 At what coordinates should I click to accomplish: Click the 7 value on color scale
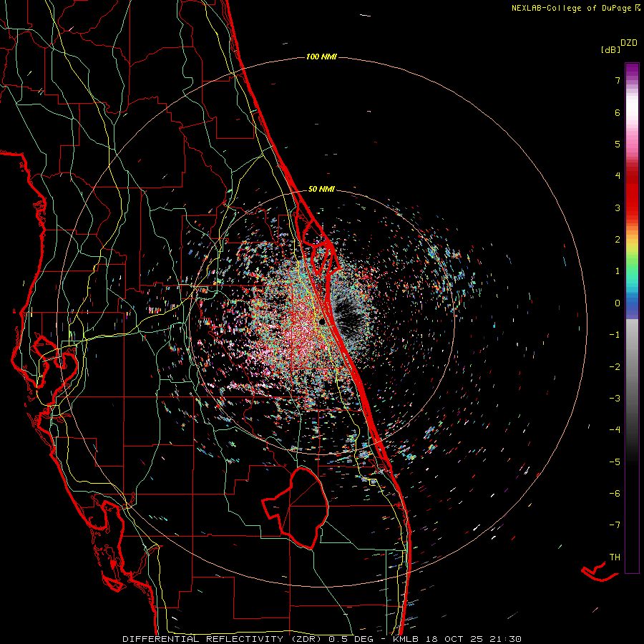tap(618, 80)
